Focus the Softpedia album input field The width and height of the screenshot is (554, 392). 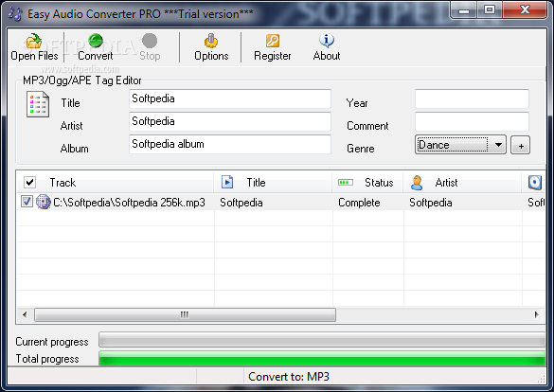230,144
